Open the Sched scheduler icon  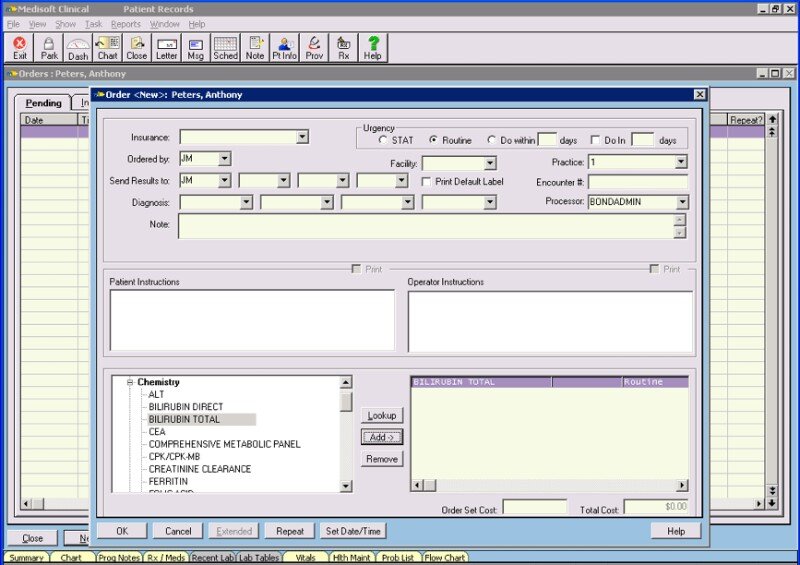coord(225,48)
